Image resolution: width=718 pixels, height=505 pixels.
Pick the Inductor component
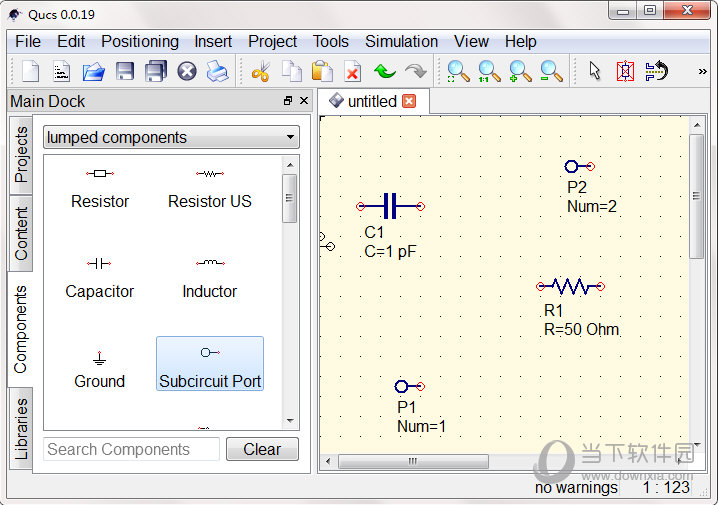click(x=210, y=278)
